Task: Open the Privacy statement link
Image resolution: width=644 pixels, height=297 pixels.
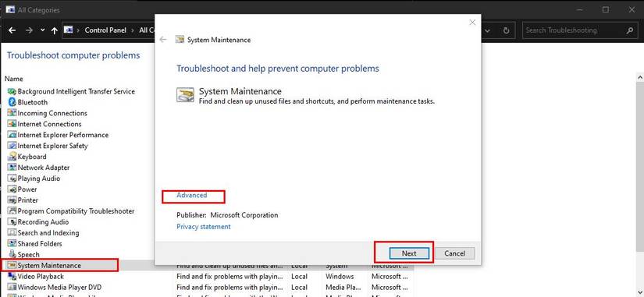Action: coord(203,226)
